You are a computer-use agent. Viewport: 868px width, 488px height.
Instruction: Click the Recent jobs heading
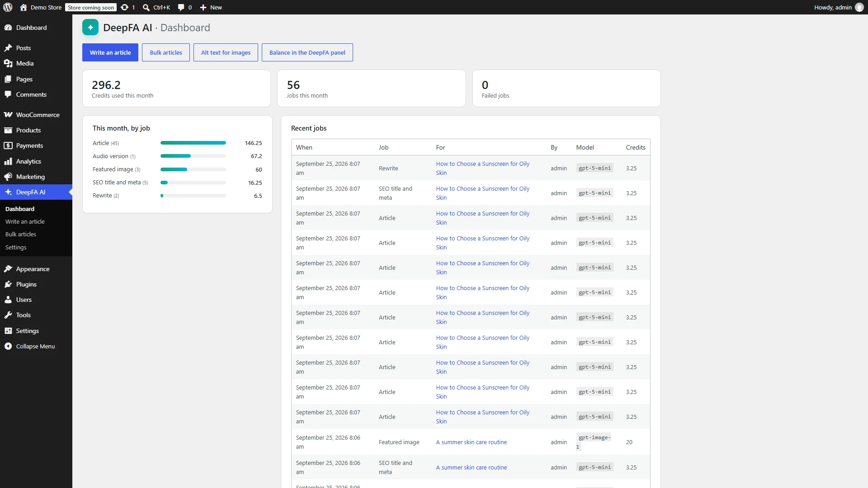click(x=309, y=128)
